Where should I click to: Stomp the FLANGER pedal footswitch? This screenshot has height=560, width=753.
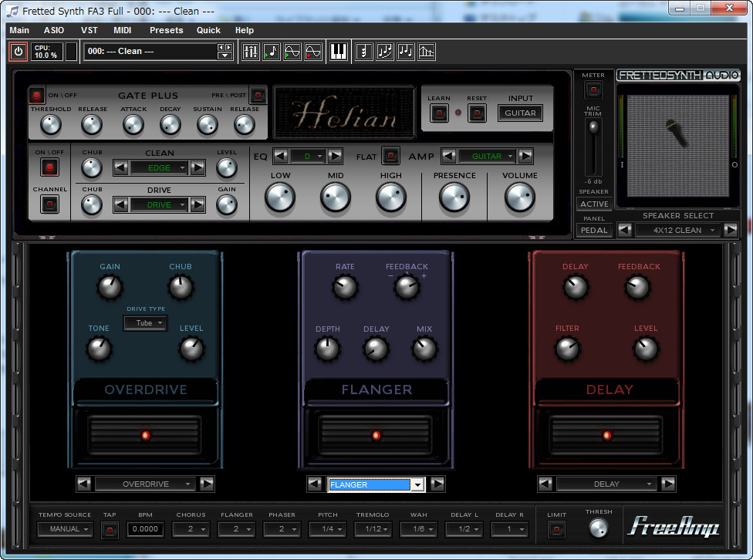click(376, 435)
